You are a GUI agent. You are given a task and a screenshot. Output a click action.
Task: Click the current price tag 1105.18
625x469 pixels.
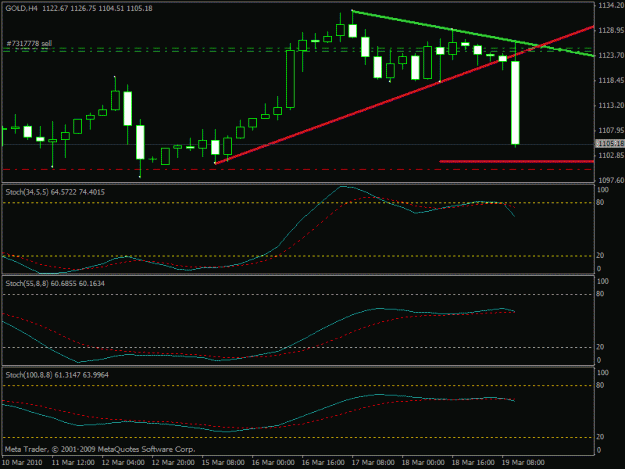609,143
